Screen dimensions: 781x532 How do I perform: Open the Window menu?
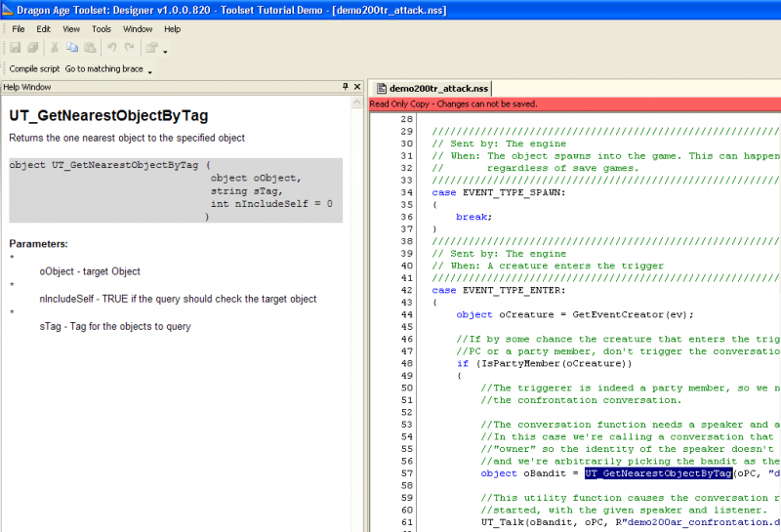point(138,29)
